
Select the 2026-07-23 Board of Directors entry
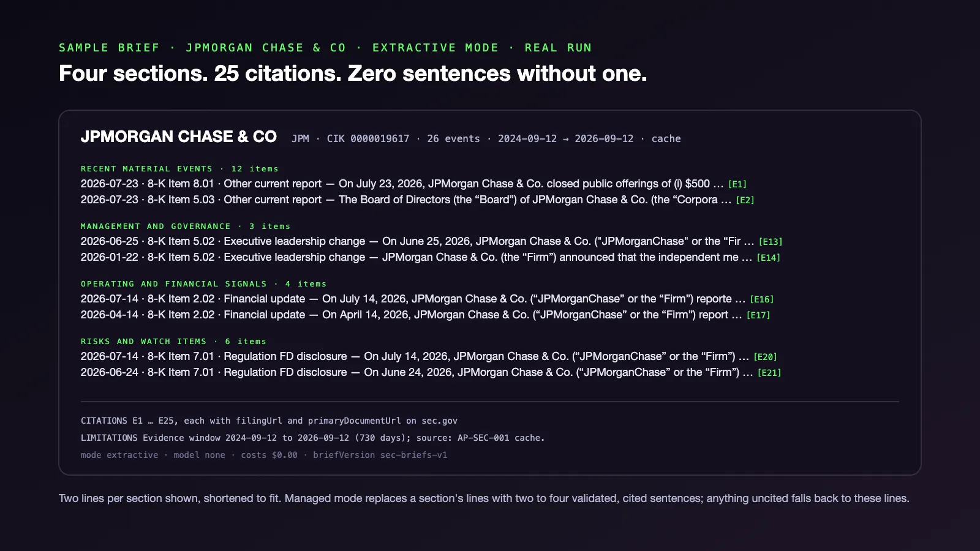tap(417, 200)
